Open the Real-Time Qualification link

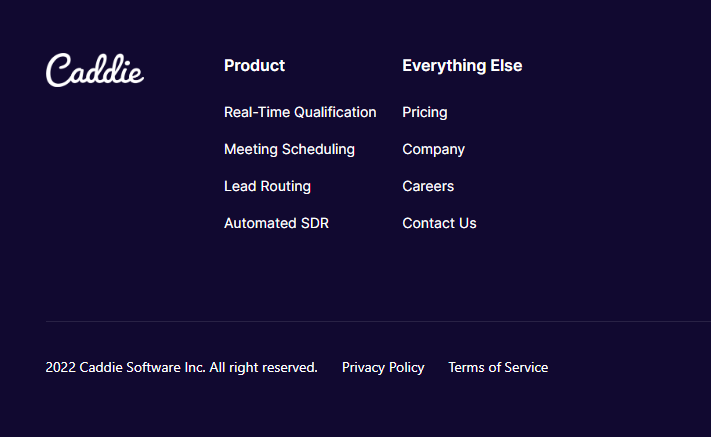coord(300,112)
